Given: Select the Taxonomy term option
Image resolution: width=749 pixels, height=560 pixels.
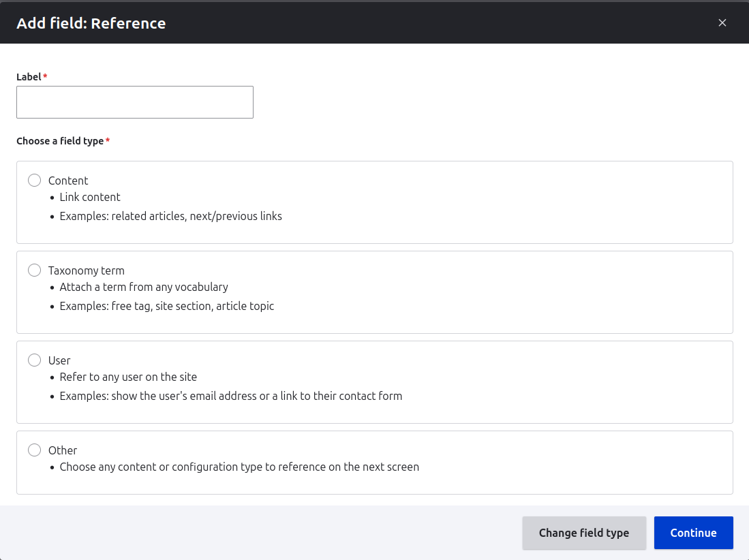Looking at the screenshot, I should click(34, 270).
